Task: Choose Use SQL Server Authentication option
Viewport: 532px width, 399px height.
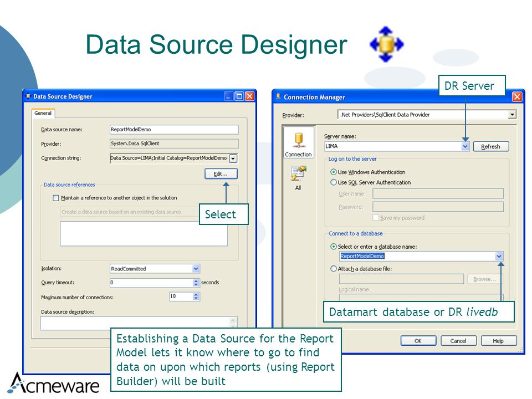Action: point(334,182)
